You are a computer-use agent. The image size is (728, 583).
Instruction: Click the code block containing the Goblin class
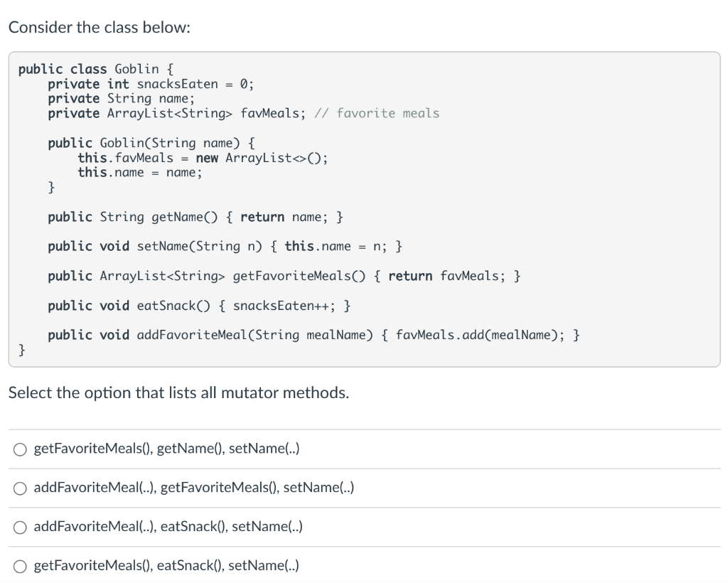pos(364,210)
